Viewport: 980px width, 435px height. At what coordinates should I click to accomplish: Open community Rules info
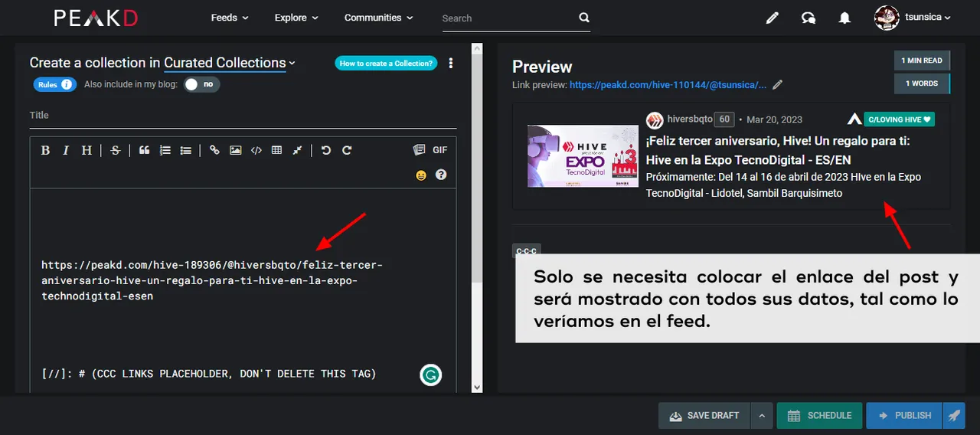point(54,84)
